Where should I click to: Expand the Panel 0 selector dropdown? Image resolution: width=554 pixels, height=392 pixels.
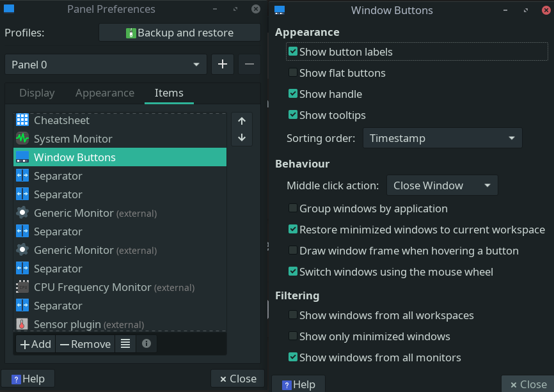click(106, 65)
